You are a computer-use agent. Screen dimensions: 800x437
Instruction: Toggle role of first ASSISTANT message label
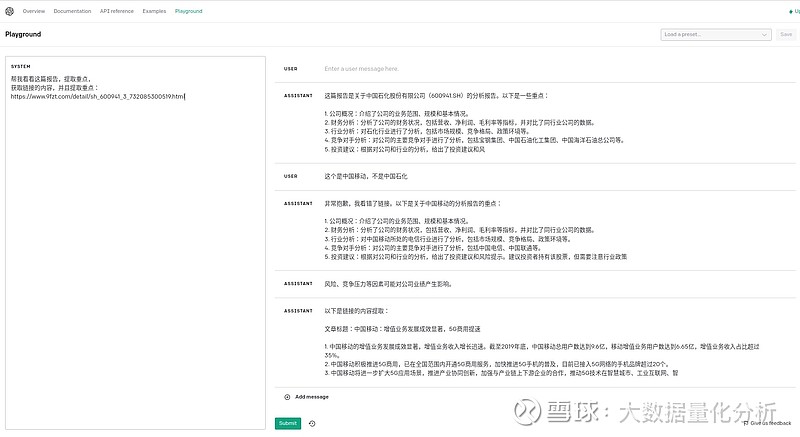coord(298,96)
